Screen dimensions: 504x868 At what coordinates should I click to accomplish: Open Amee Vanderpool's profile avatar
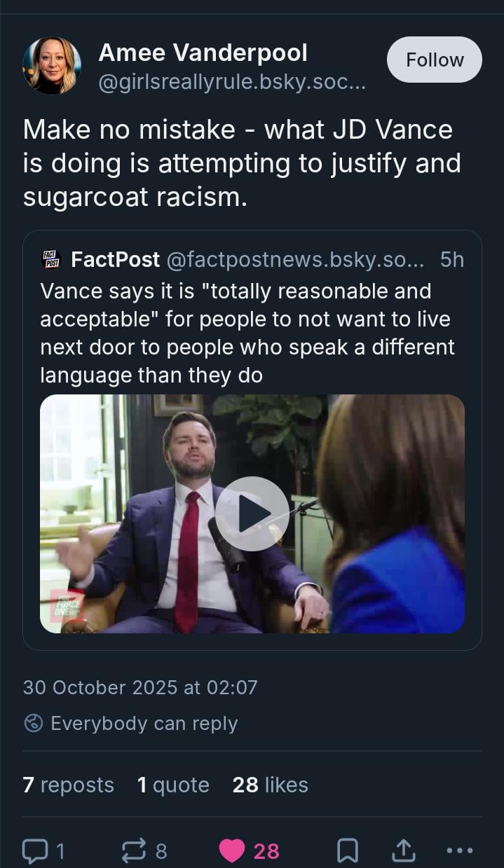(x=52, y=66)
